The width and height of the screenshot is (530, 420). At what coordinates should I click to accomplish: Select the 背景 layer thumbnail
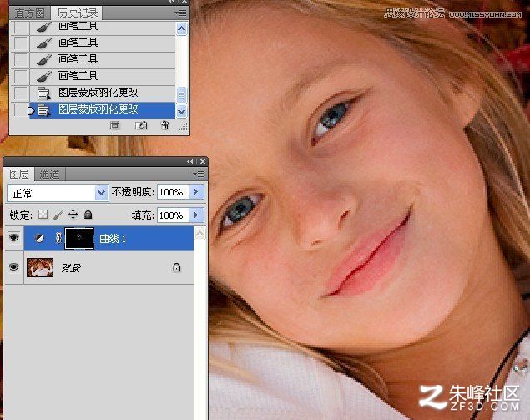[40, 267]
